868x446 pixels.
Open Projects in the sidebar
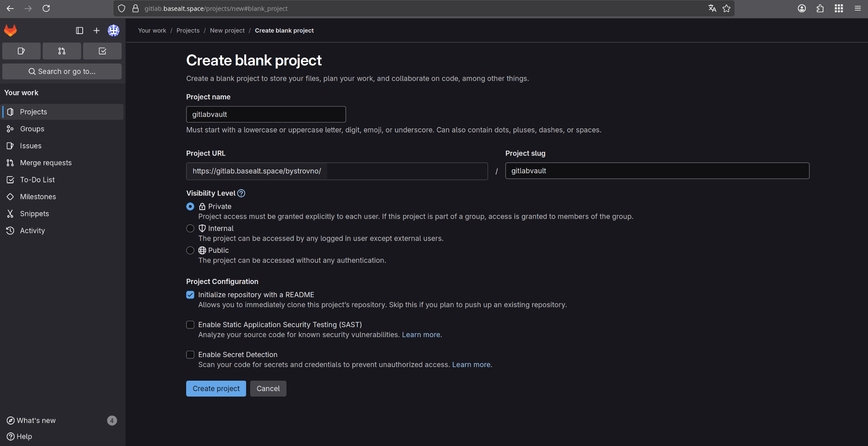click(63, 112)
